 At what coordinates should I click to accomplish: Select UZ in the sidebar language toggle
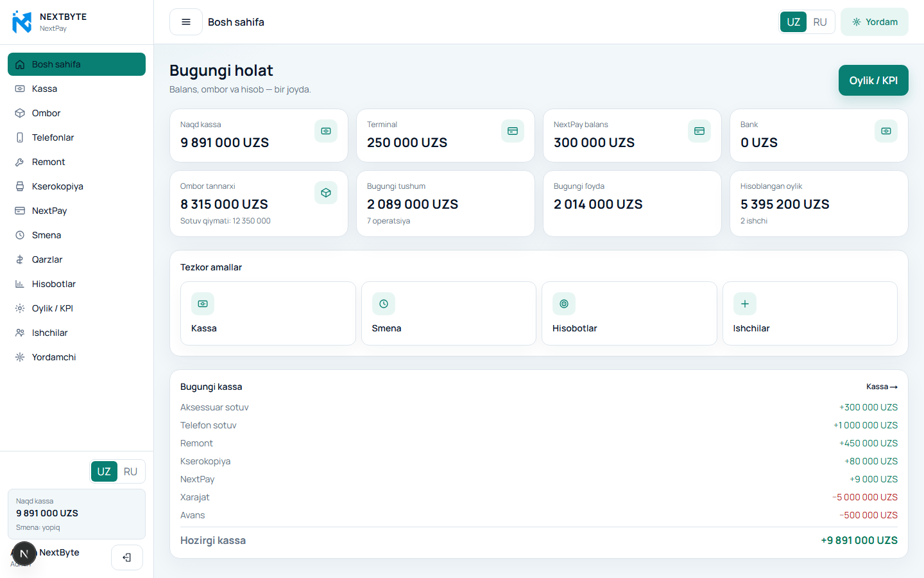point(104,471)
